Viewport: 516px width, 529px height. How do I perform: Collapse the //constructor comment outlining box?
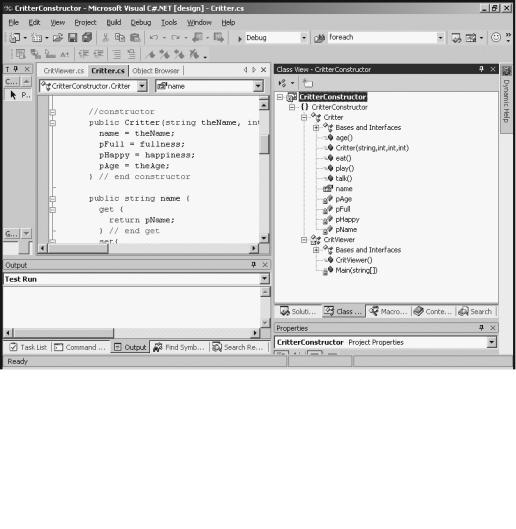click(x=53, y=112)
